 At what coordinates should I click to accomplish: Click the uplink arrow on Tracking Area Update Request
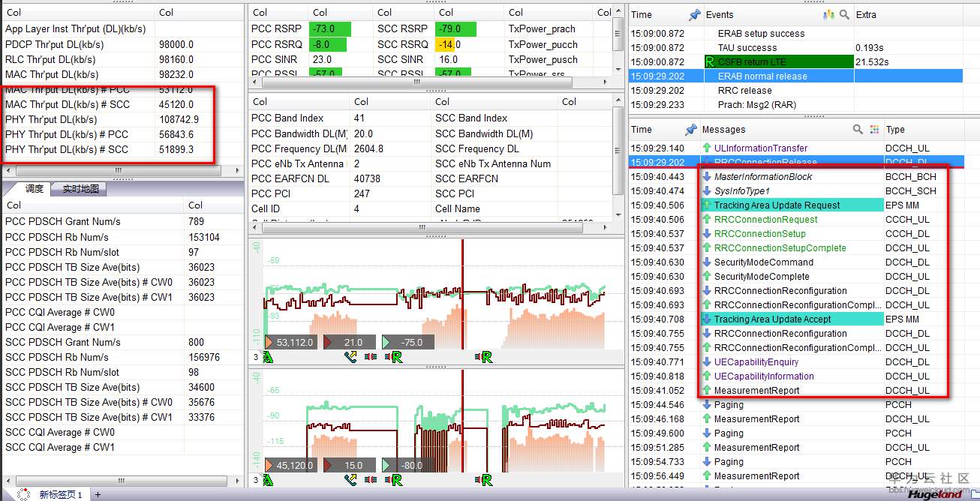point(707,205)
